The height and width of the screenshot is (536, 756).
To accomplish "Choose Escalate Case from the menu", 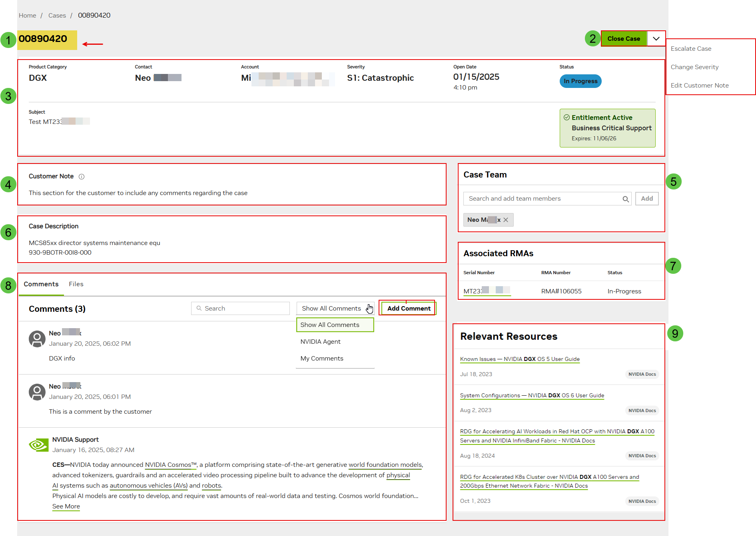I will [x=691, y=49].
